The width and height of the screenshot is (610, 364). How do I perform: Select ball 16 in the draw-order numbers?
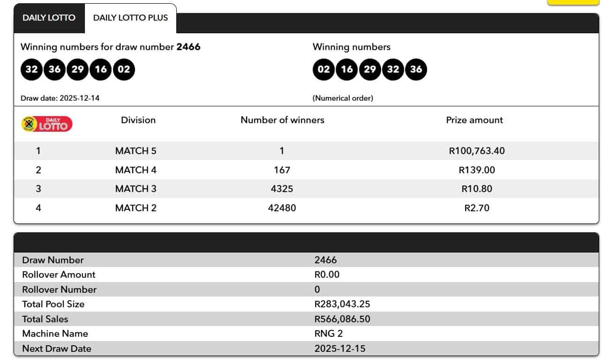[x=100, y=69]
